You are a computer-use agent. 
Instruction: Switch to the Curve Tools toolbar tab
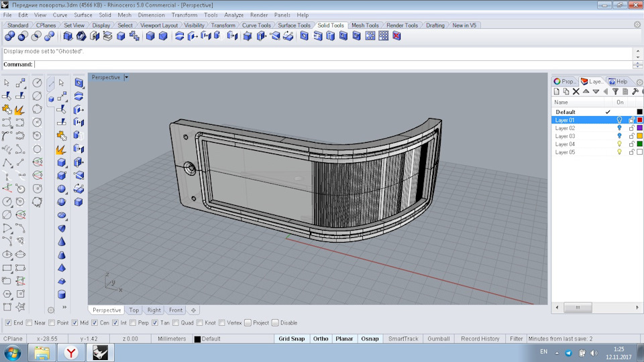click(256, 25)
